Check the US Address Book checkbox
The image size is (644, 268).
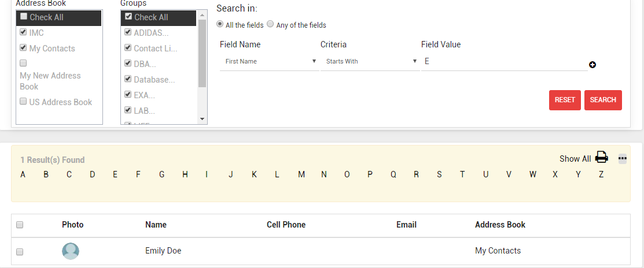tap(23, 102)
